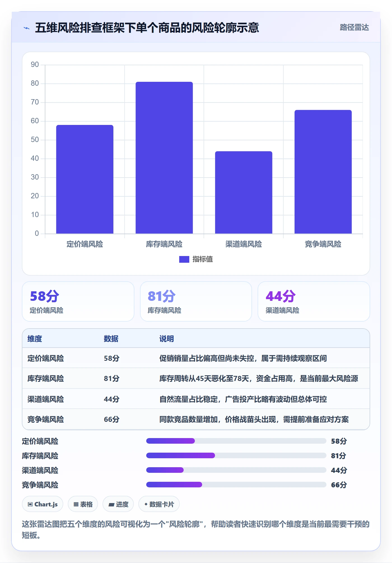This screenshot has width=392, height=563.
Task: Click the square icon in Chart.js tag
Action: [x=30, y=504]
